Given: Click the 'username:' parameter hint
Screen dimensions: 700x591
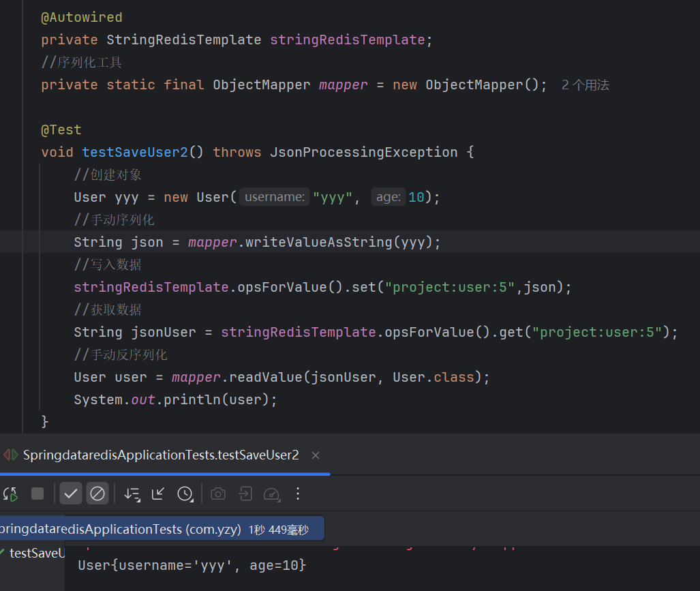Looking at the screenshot, I should tap(275, 197).
